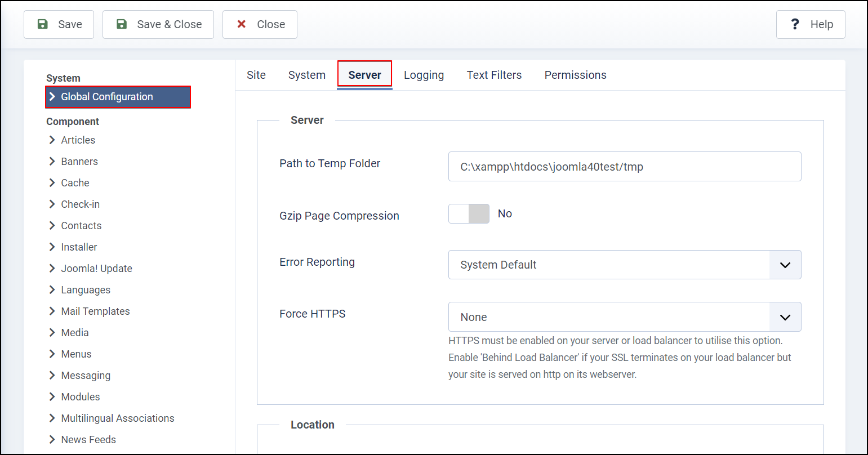
Task: Click chevron icon beside Global Configuration
Action: coord(52,97)
